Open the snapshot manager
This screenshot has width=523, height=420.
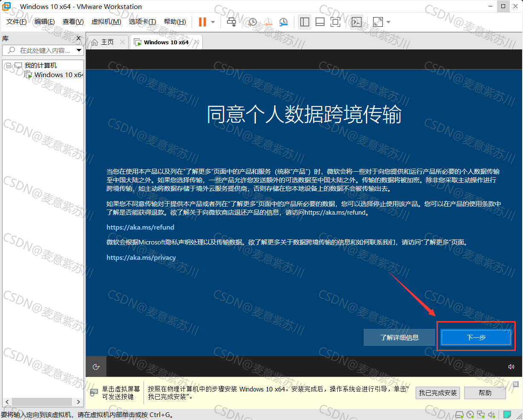tap(283, 22)
